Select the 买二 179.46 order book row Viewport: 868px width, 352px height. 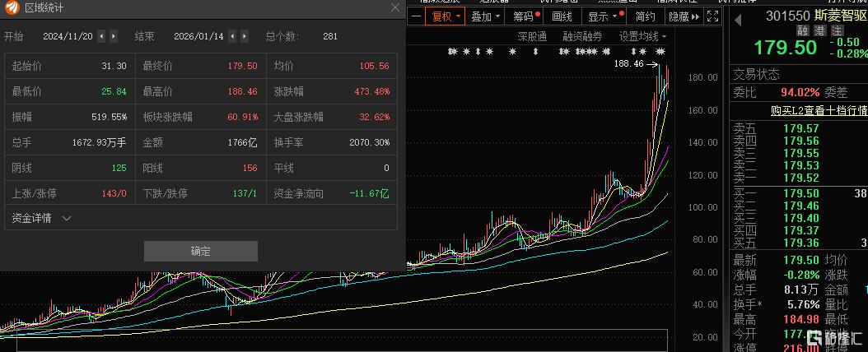(798, 206)
